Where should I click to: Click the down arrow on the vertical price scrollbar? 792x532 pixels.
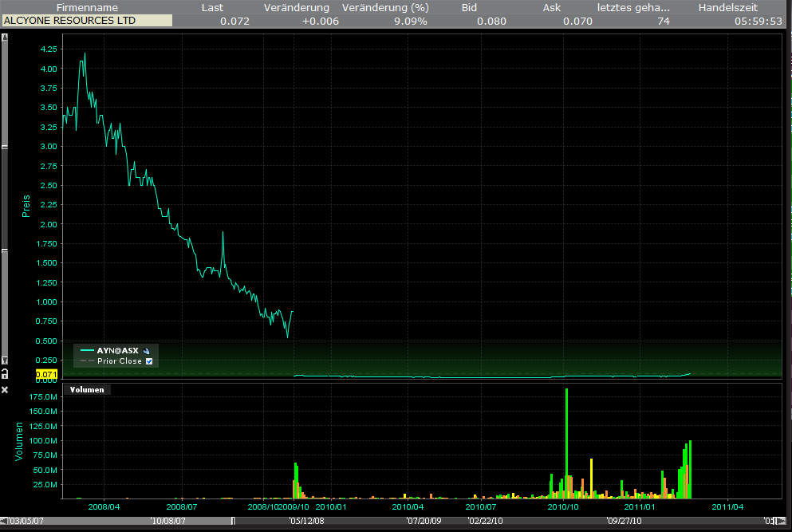[x=5, y=361]
